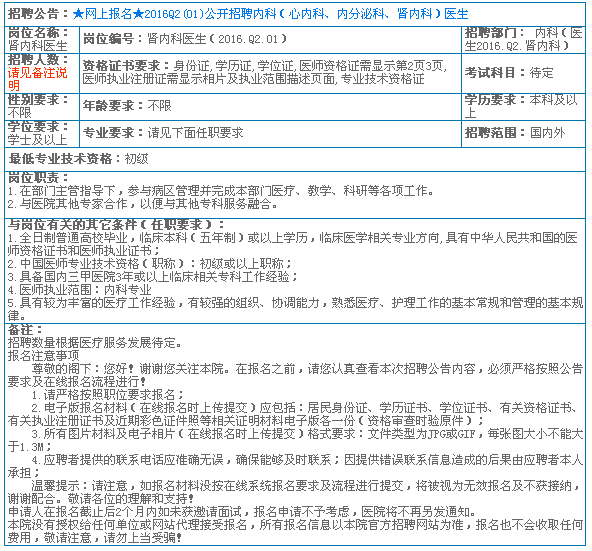
Task: Click the 岗位名称 cell reading 肾内科医生
Action: 42,39
